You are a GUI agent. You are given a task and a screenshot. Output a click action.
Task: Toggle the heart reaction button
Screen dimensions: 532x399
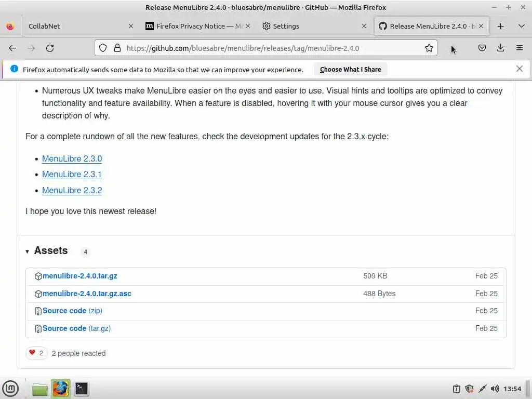tap(36, 353)
